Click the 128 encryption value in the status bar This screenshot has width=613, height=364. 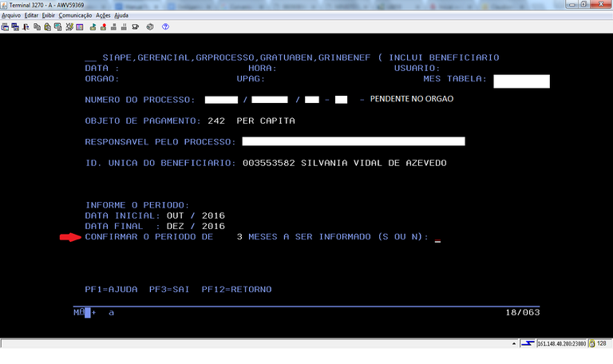[x=602, y=344]
